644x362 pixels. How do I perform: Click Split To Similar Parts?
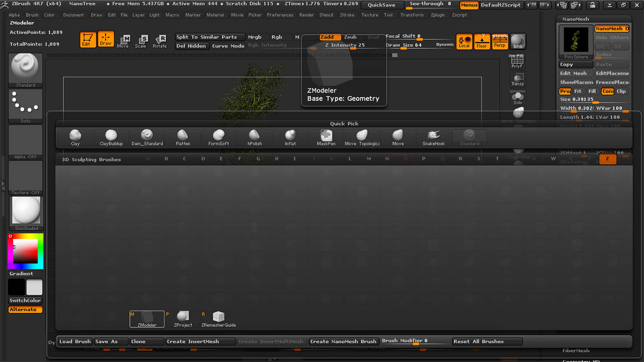click(210, 37)
